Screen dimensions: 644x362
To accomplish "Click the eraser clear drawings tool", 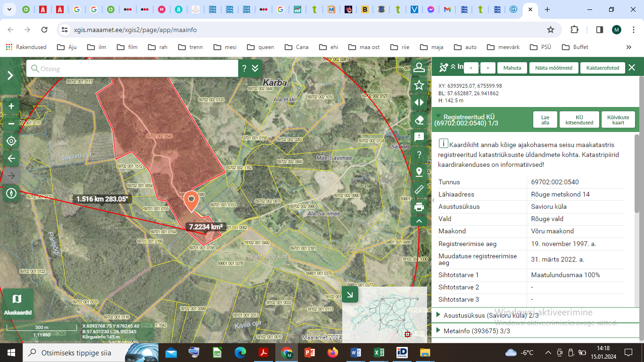I will click(419, 120).
